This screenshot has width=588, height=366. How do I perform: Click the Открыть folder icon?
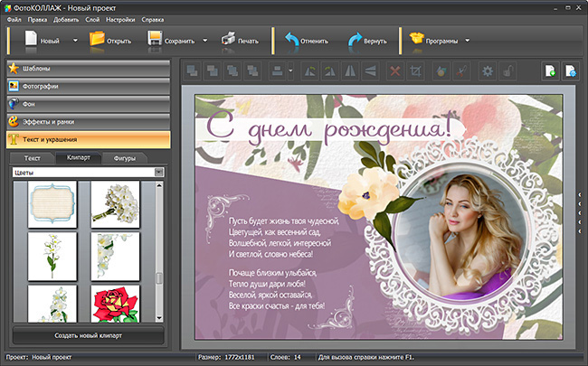pyautogui.click(x=97, y=39)
